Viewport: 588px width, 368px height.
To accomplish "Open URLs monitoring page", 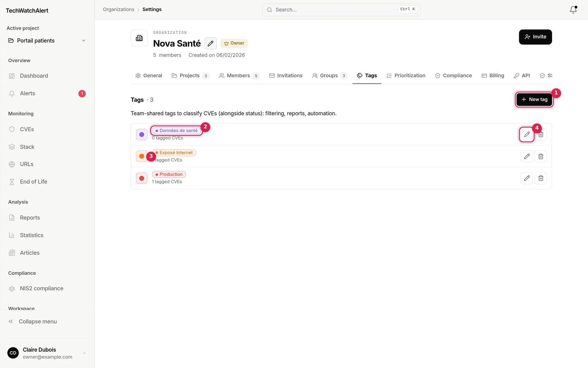I will point(47,164).
